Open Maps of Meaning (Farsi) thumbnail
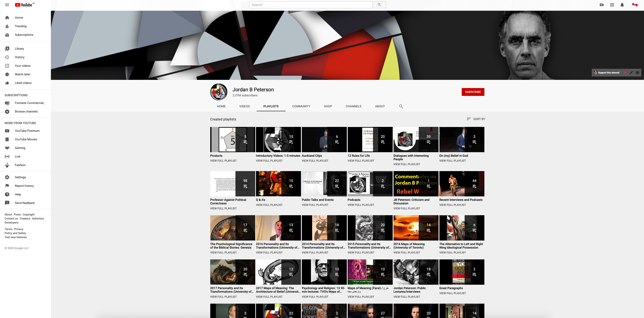 click(x=370, y=272)
